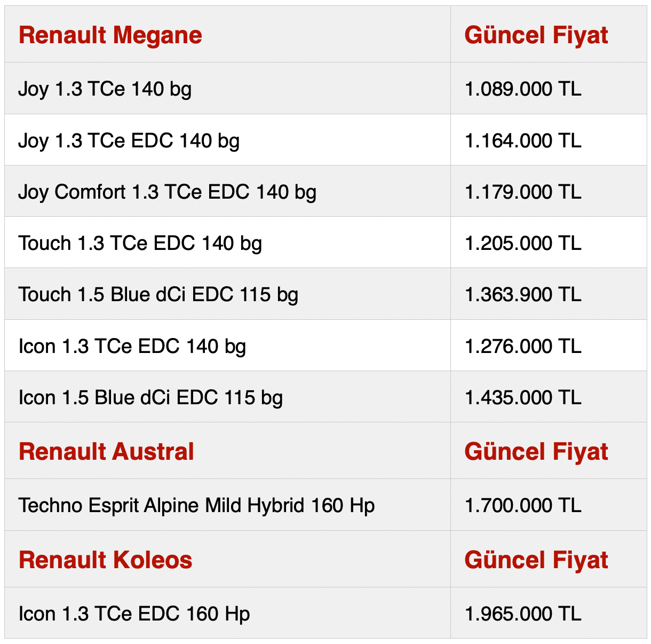Click the 1.965.000 TL Koleos price

coord(523,614)
